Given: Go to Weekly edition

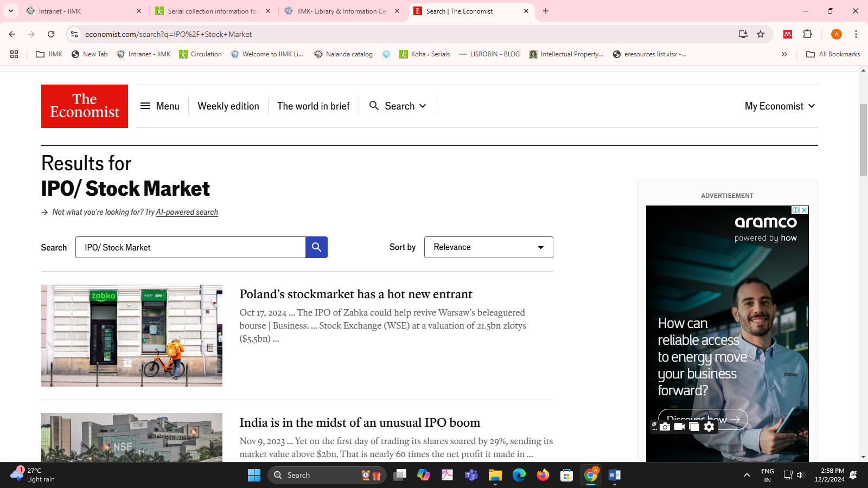Looking at the screenshot, I should tap(228, 106).
